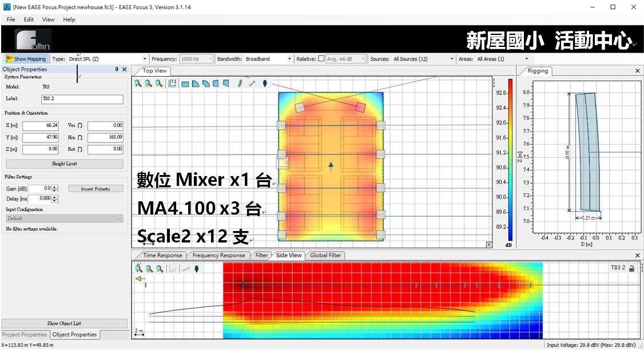
Task: Zoom in on the Side View
Action: (x=138, y=269)
